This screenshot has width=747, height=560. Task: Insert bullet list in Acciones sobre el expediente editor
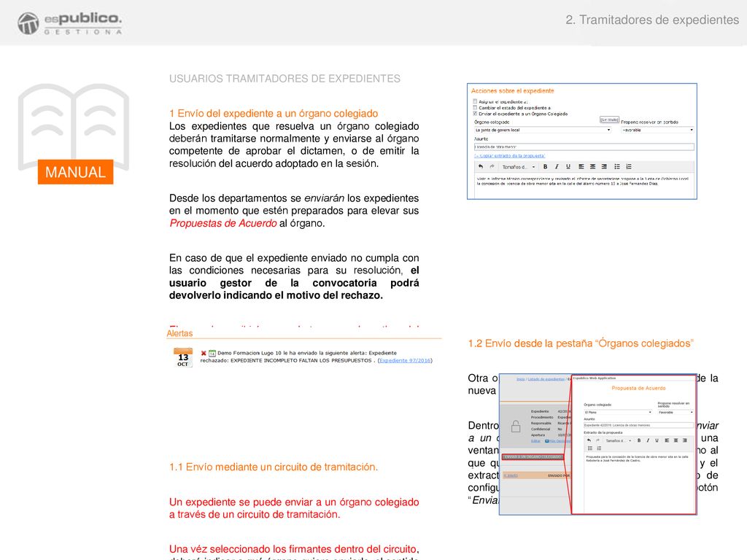click(617, 167)
